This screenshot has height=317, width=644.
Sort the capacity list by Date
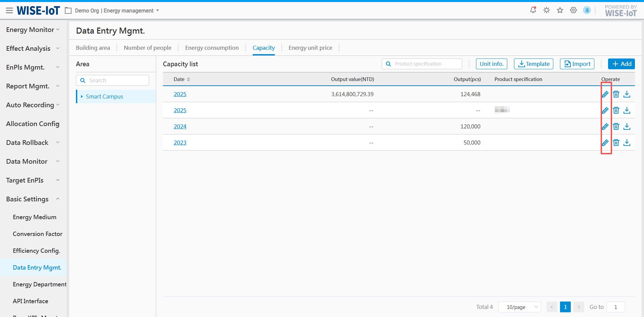[188, 79]
